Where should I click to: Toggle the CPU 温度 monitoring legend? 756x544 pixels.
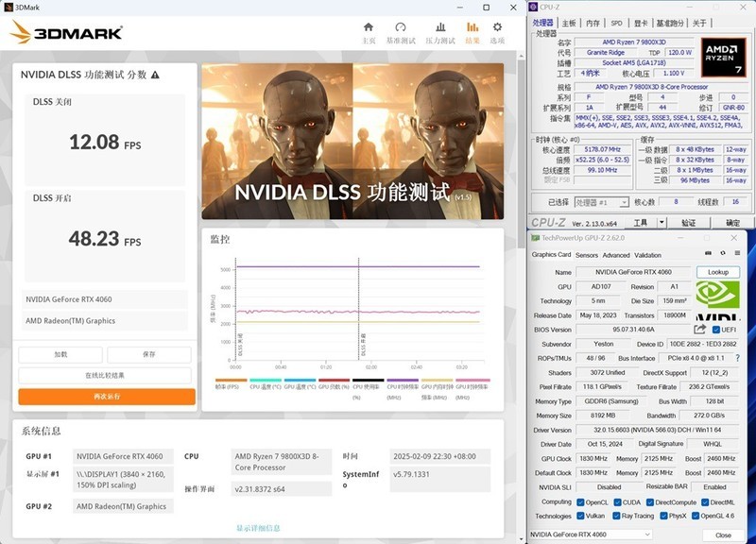(x=266, y=382)
